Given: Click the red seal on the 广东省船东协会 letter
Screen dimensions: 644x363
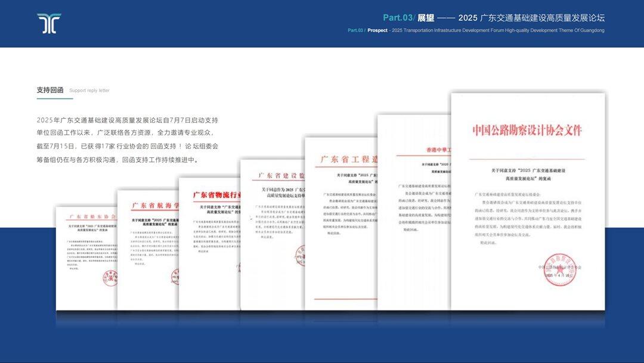Looking at the screenshot, I should (110, 278).
